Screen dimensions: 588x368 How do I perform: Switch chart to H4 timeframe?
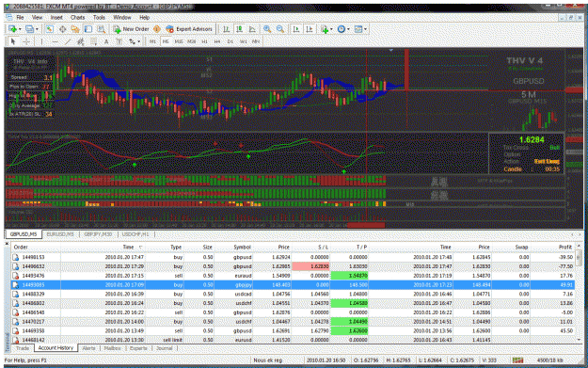(217, 41)
